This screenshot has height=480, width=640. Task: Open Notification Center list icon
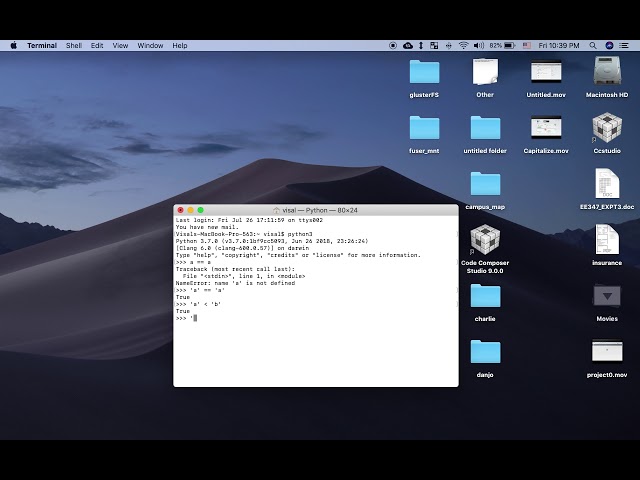[625, 45]
